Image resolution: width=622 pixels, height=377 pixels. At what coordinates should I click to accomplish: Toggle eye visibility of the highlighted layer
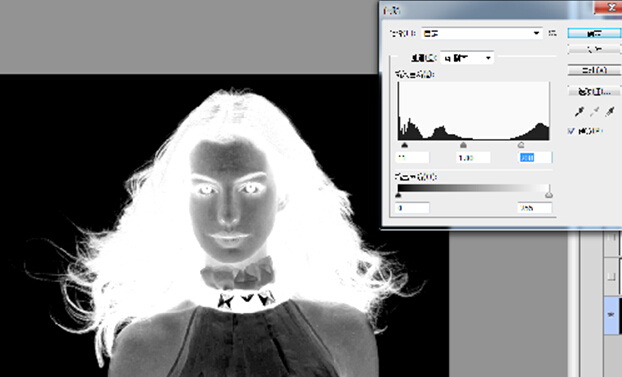611,315
